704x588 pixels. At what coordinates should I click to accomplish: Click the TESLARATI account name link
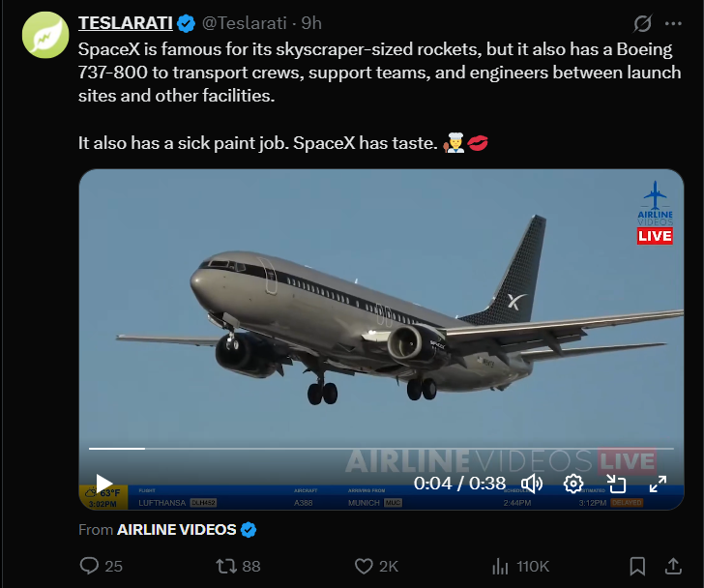[125, 23]
